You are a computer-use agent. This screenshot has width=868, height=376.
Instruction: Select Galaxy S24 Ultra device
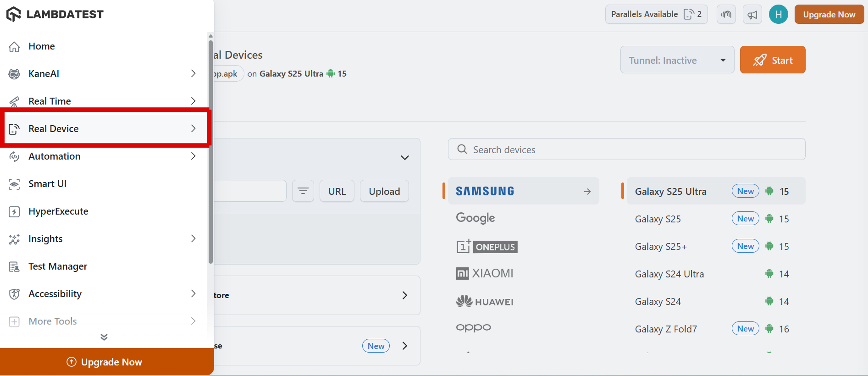click(x=669, y=274)
